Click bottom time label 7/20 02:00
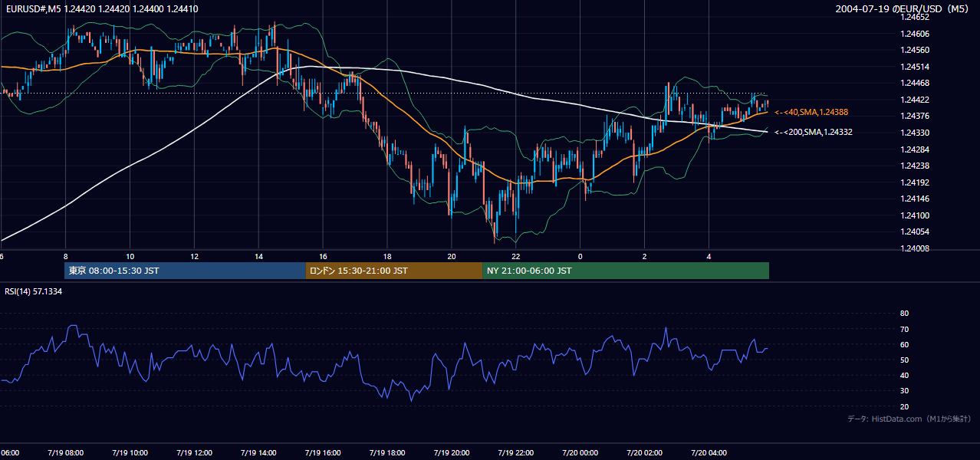 pos(644,452)
